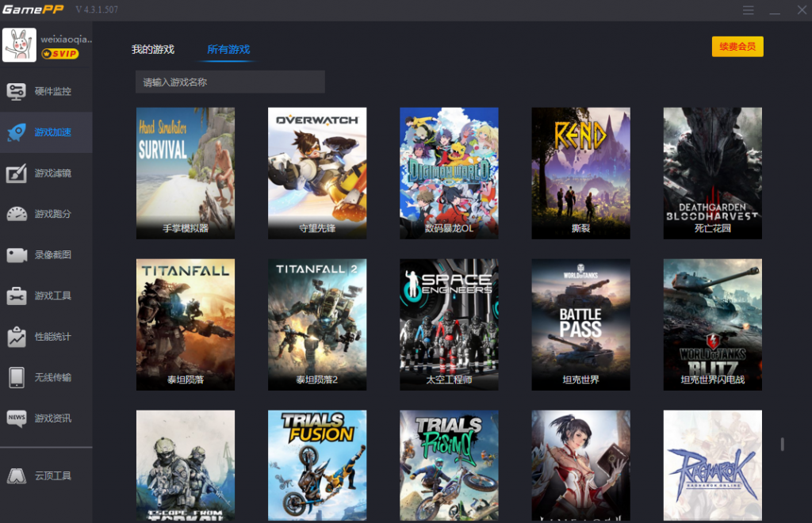Select the 坦克世界闪电战 Blitz cover
This screenshot has width=812, height=523.
coord(713,325)
